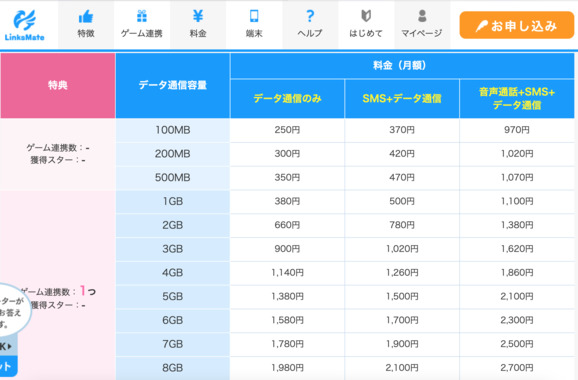
Task: Click the 1,780円 price cell
Action: [288, 344]
